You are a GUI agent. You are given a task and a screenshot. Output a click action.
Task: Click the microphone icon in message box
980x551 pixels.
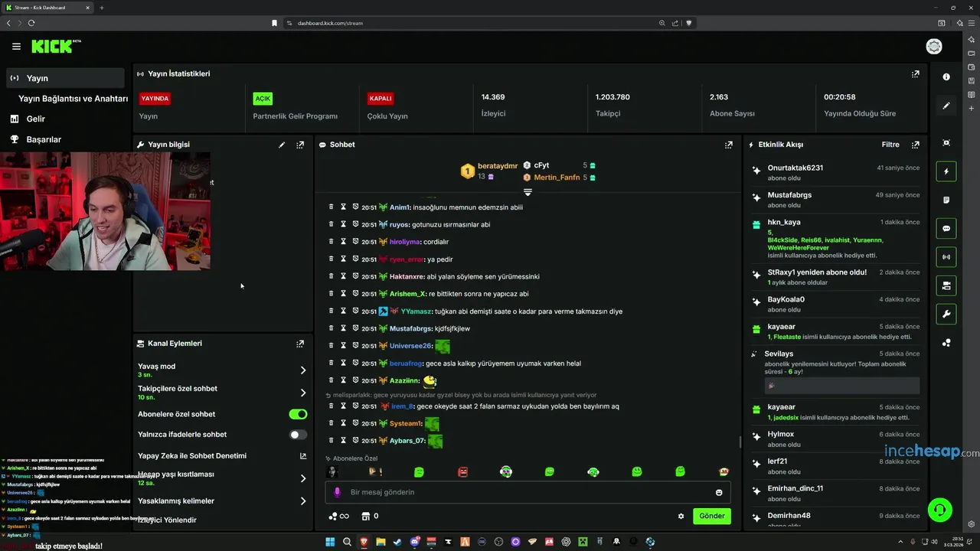click(x=338, y=492)
